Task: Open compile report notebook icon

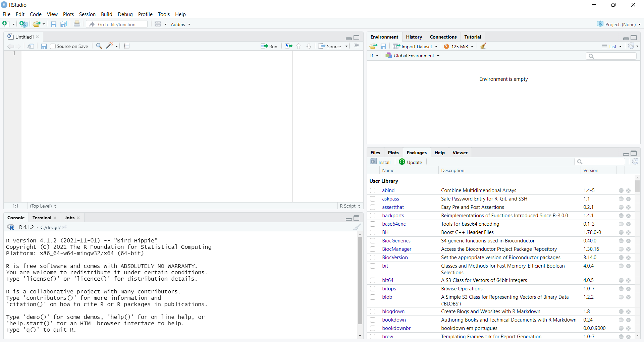Action: pyautogui.click(x=126, y=46)
